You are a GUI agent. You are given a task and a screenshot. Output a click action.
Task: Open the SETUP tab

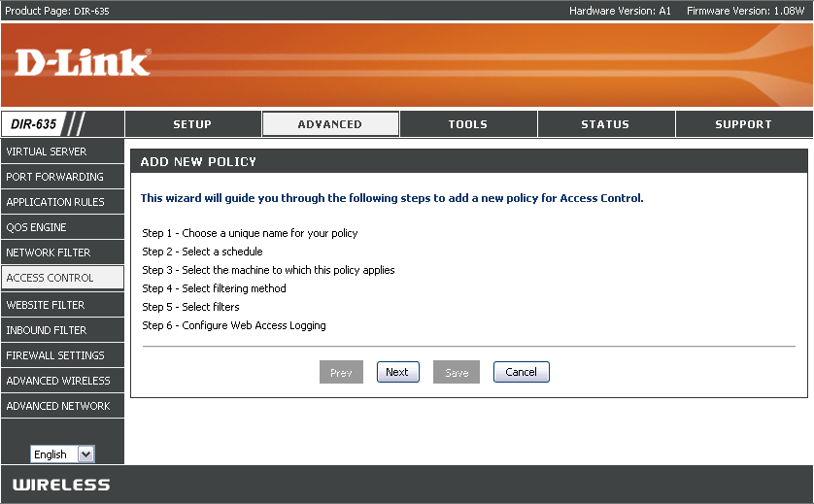click(192, 124)
